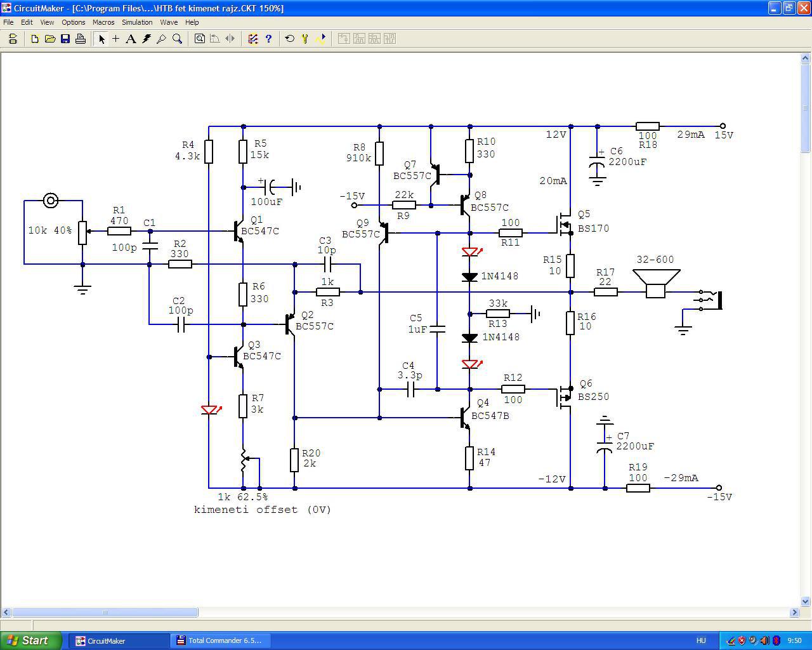Viewport: 812px width, 650px height.
Task: Click the open folder icon
Action: pyautogui.click(x=49, y=39)
